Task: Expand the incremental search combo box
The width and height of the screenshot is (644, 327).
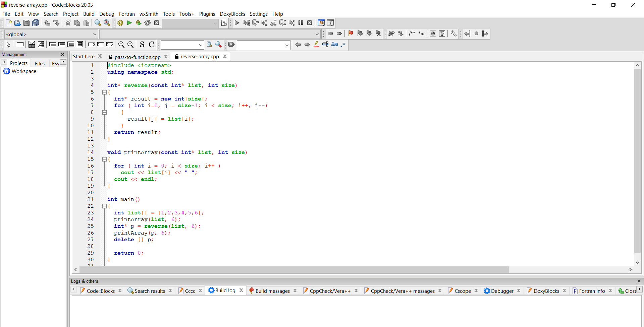Action: click(287, 45)
